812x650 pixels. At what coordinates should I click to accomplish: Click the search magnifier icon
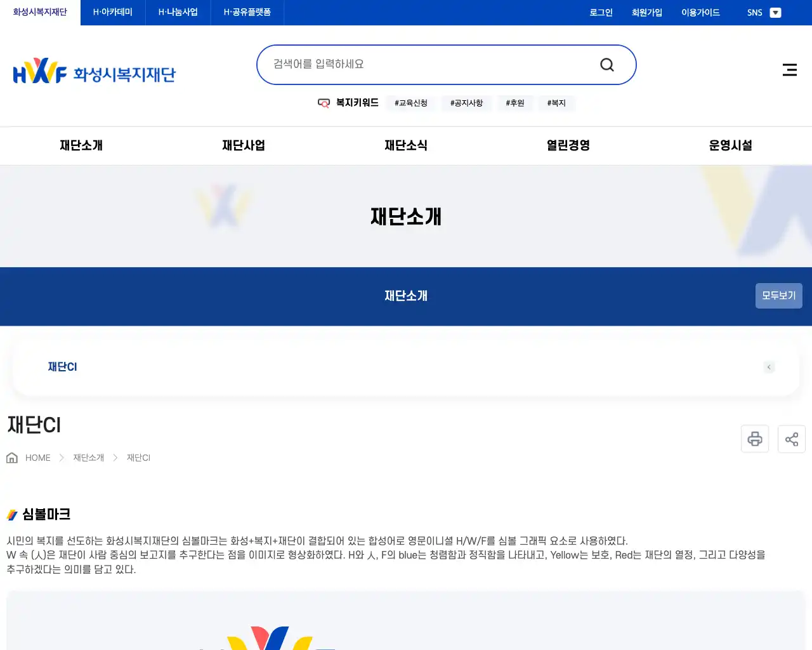(x=606, y=64)
